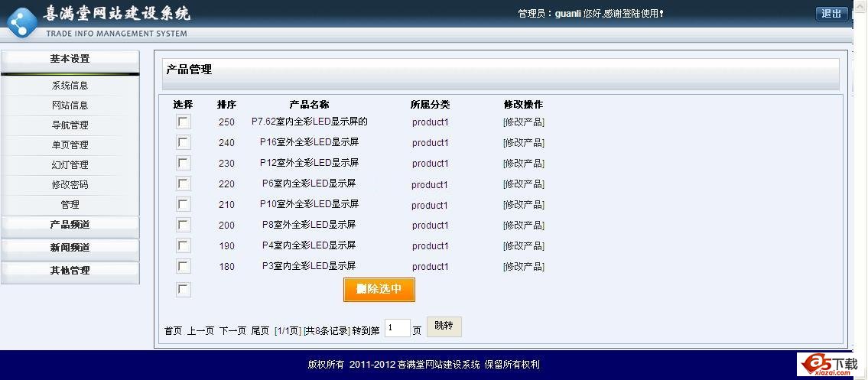Check the P3室内全彩LED显示屏 row box

(x=184, y=266)
